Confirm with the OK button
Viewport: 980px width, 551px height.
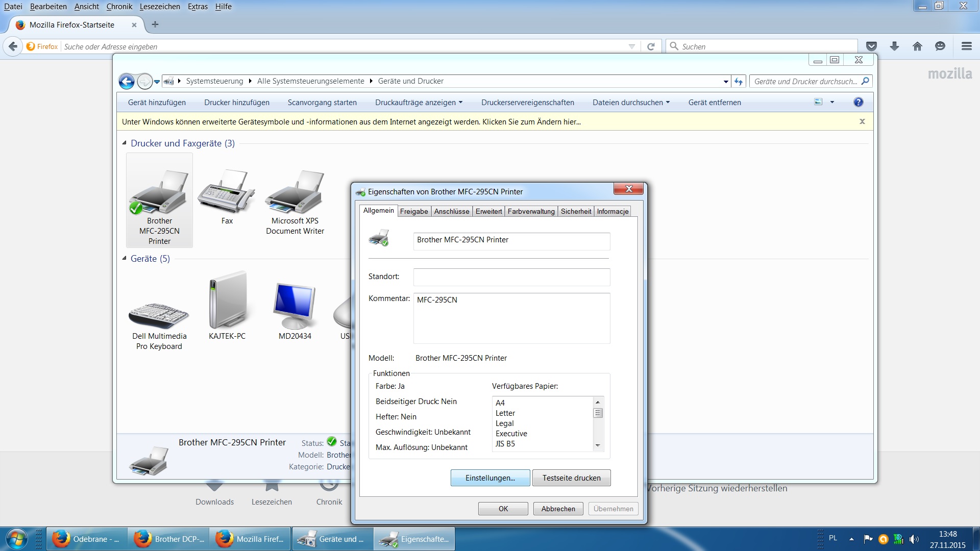click(503, 509)
